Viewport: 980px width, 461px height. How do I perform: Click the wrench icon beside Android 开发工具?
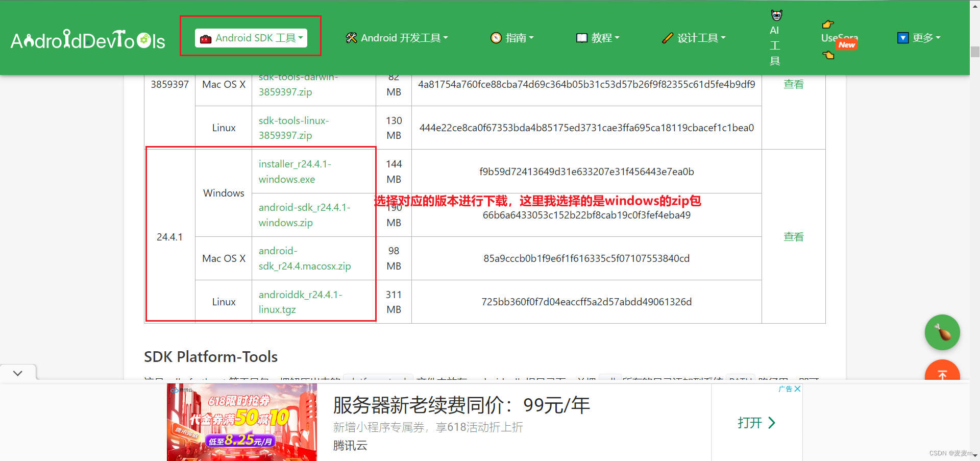coord(350,37)
